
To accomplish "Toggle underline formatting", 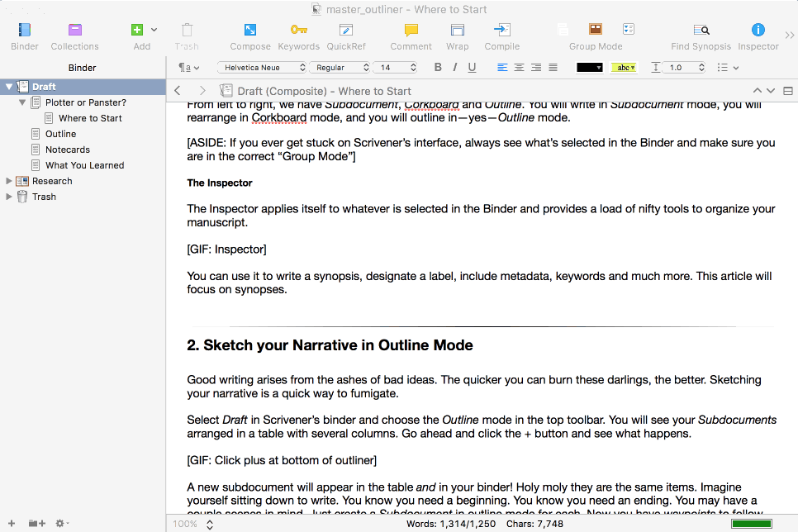I will point(472,67).
